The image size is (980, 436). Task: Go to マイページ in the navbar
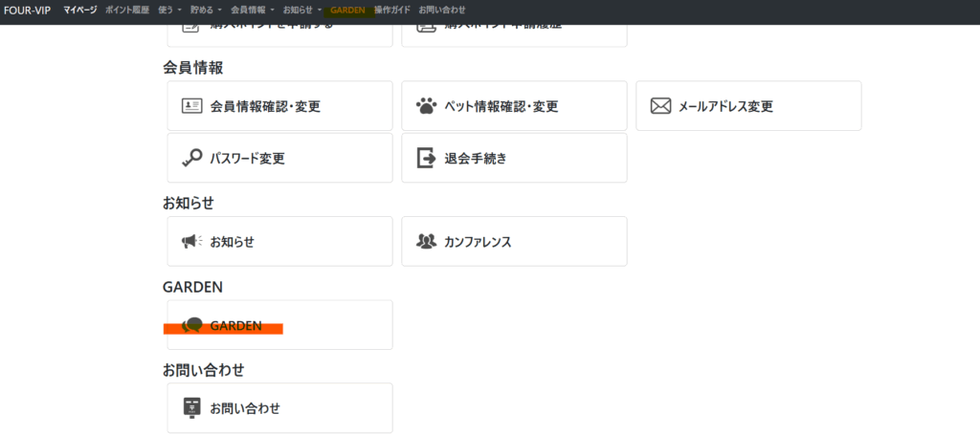pyautogui.click(x=80, y=10)
